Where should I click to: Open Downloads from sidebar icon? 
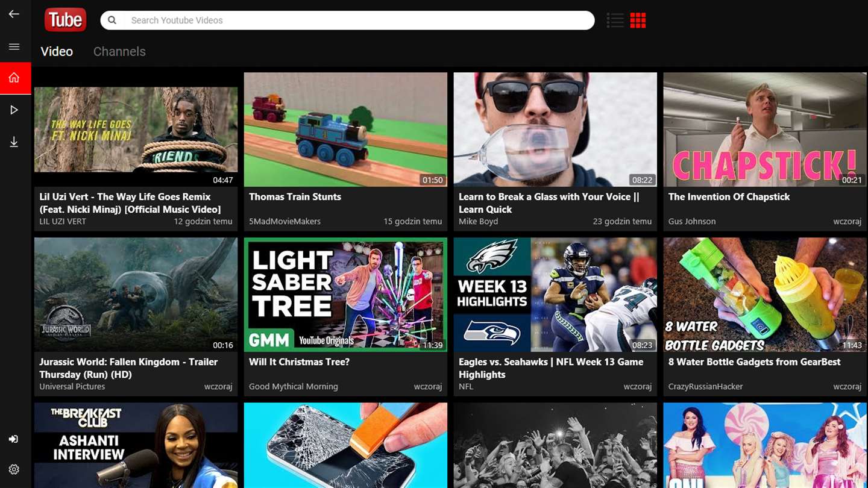(14, 142)
